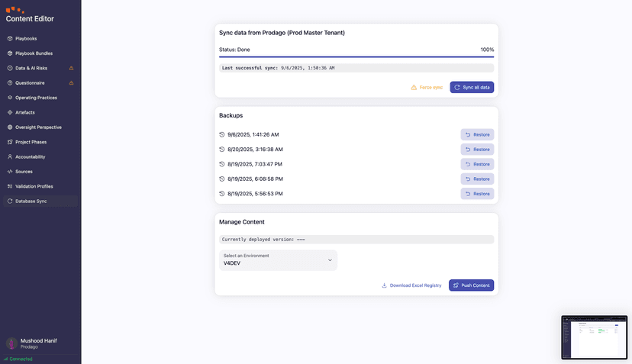The width and height of the screenshot is (632, 364).
Task: Click the Playbooks sidebar icon
Action: 10,38
